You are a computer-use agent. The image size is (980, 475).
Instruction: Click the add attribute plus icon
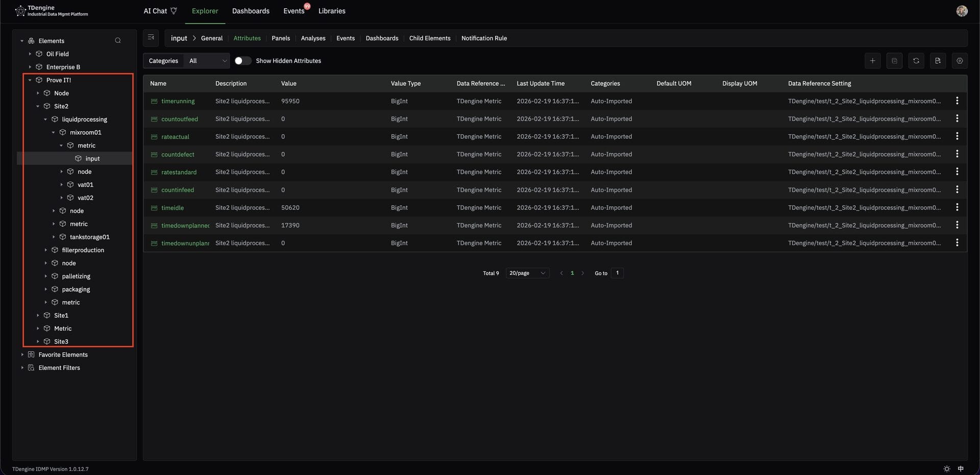[x=872, y=61]
